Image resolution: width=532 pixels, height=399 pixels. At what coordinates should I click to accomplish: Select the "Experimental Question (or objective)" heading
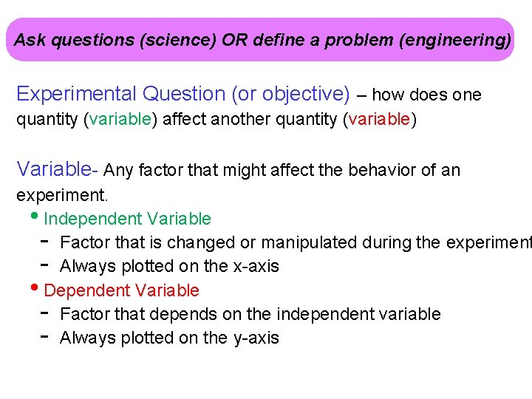pos(183,95)
